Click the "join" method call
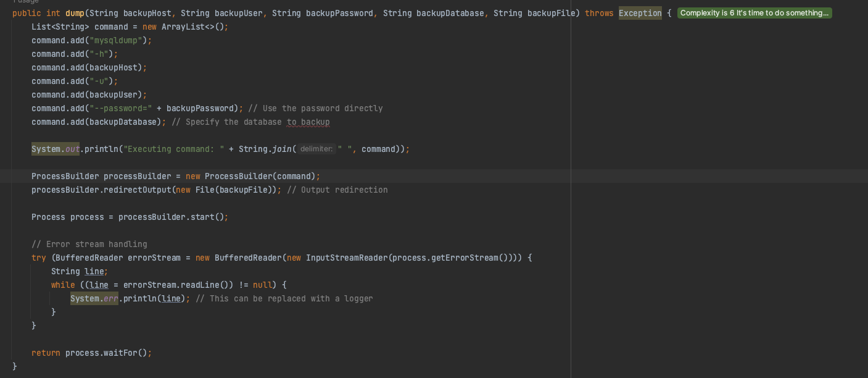The height and width of the screenshot is (378, 868). (x=281, y=149)
